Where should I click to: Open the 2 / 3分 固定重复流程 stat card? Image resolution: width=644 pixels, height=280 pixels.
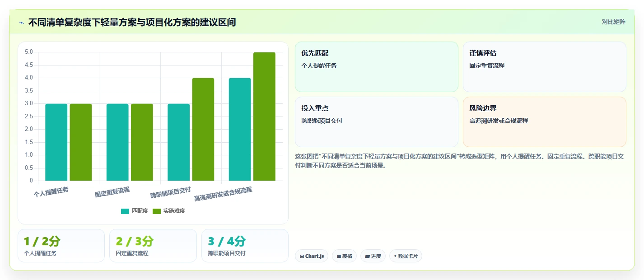153,246
